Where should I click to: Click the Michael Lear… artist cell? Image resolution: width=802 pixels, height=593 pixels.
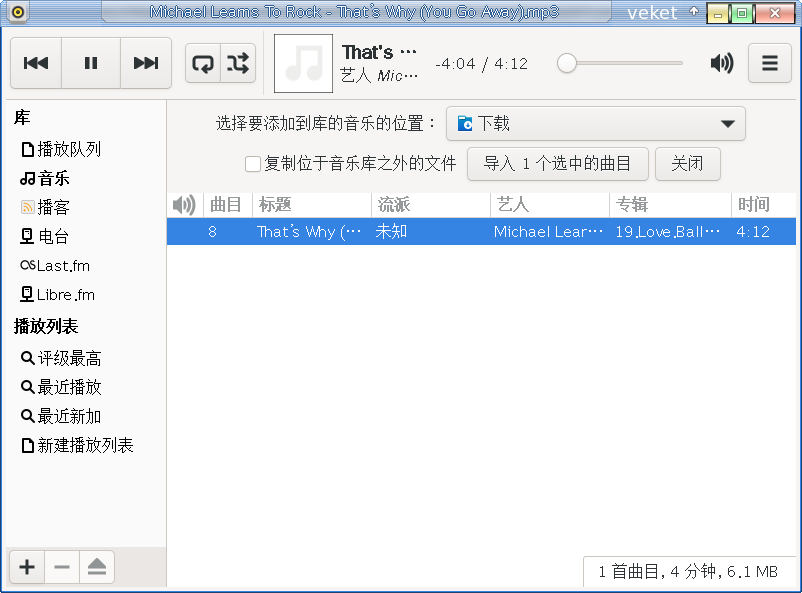[x=548, y=232]
